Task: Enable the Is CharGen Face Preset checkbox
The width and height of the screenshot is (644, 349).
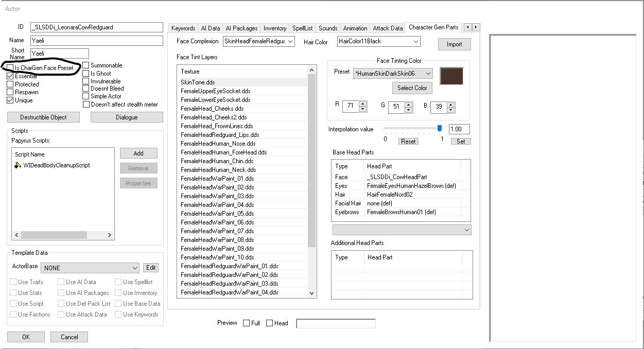Action: [x=10, y=68]
